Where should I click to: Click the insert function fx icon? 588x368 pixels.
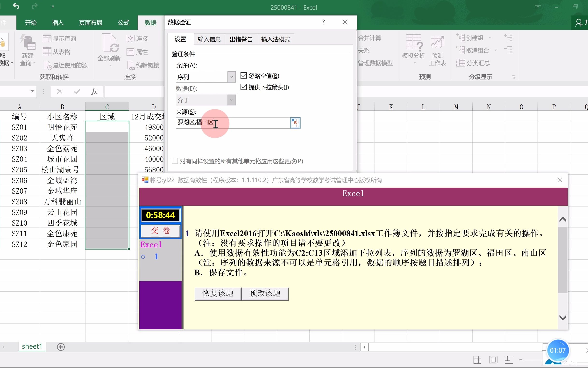pyautogui.click(x=94, y=91)
